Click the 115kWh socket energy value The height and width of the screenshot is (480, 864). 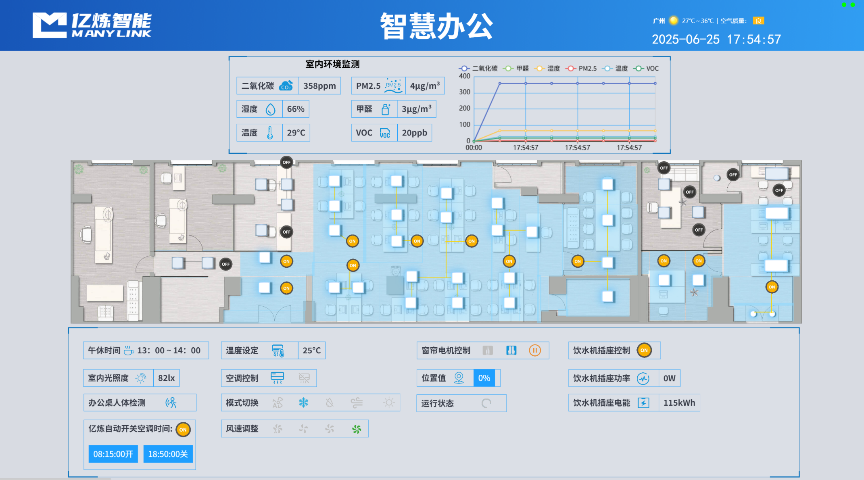pos(679,403)
